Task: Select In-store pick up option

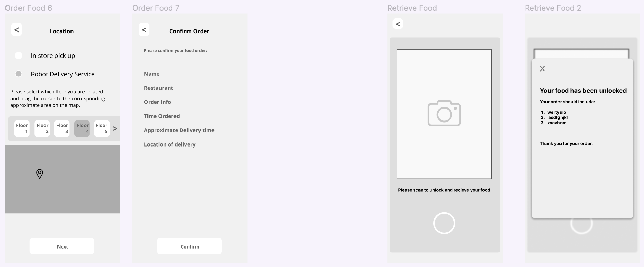Action: (x=18, y=55)
